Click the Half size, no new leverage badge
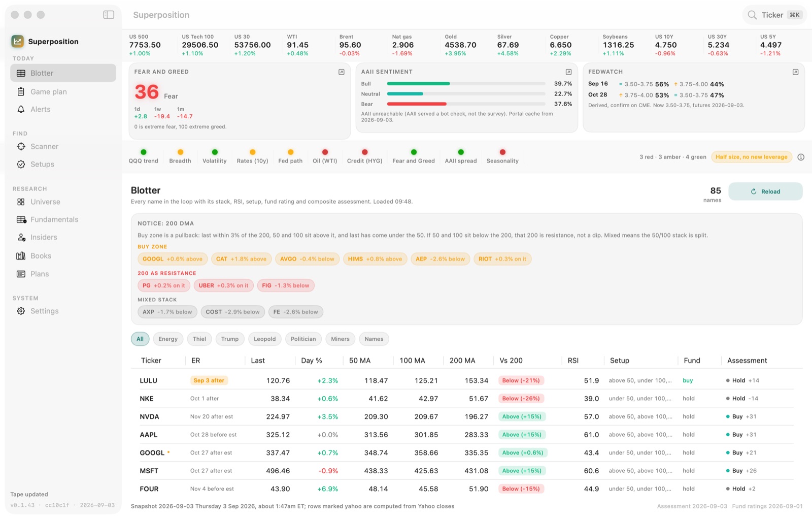This screenshot has width=812, height=519. pos(752,157)
